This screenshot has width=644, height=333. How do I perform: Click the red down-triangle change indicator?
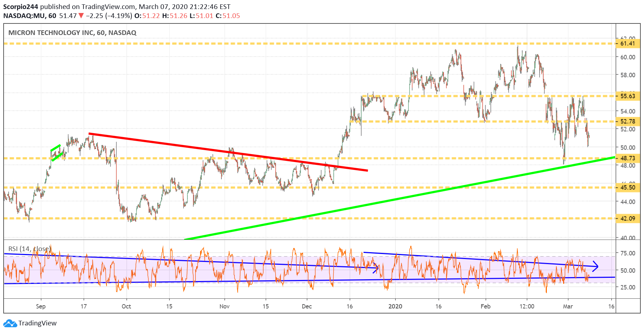coord(81,16)
